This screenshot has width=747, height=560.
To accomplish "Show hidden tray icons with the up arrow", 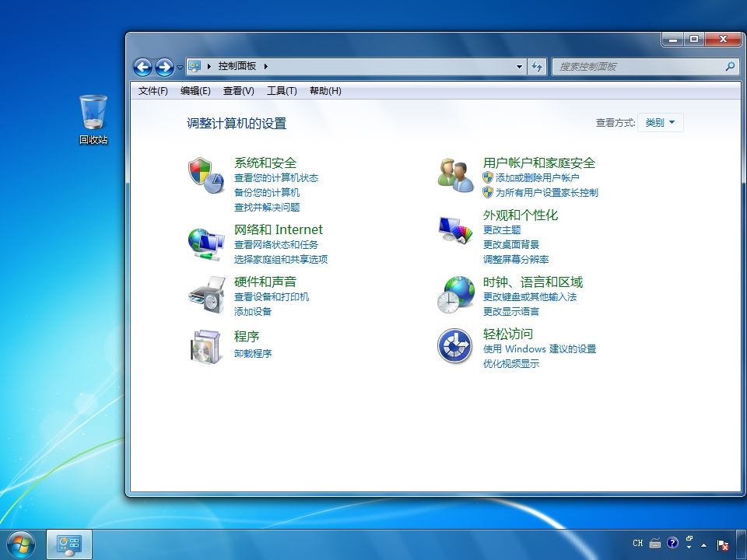I will (703, 545).
